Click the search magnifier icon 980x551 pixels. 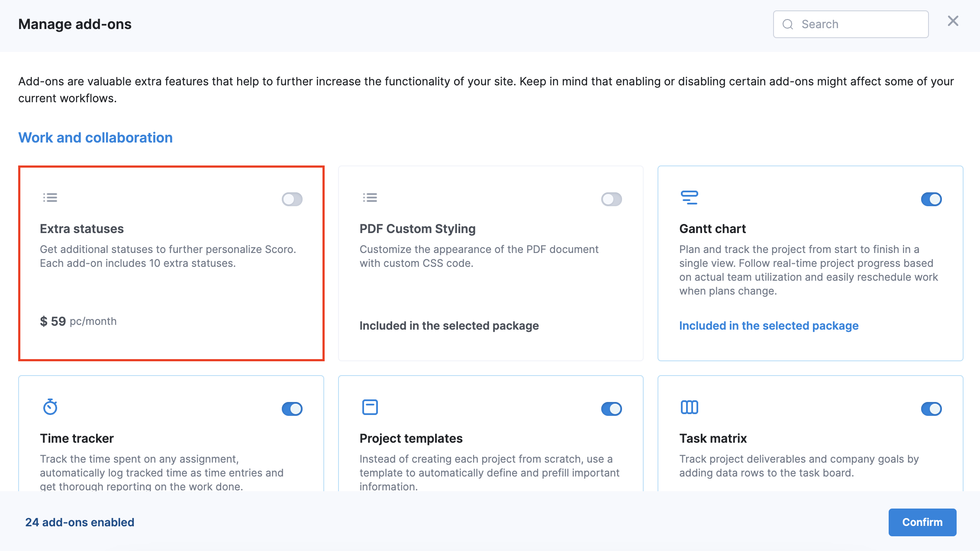coord(788,24)
